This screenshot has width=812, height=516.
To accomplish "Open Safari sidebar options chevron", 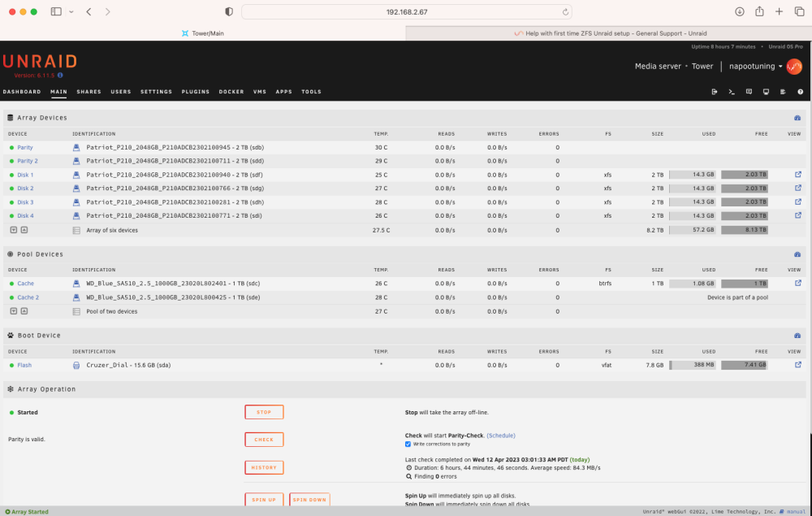I will point(71,12).
